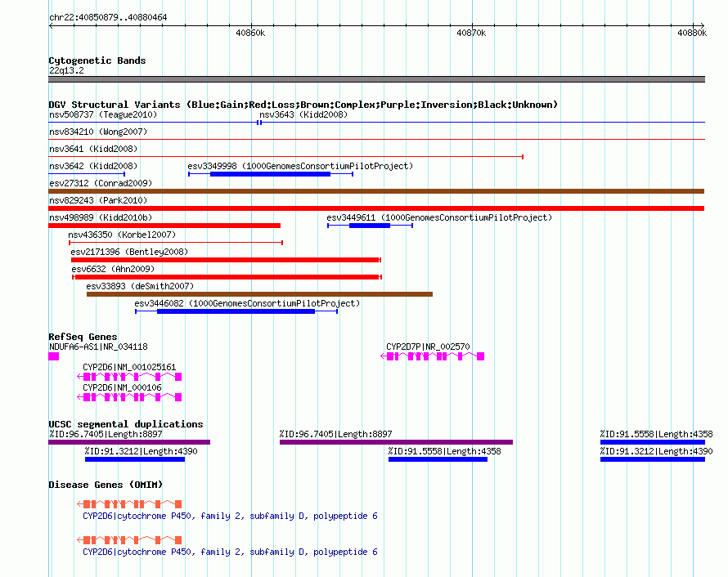Screen dimensions: 728x577
Task: Click the chr22:40850879..40880464 coordinates label
Action: click(x=108, y=17)
